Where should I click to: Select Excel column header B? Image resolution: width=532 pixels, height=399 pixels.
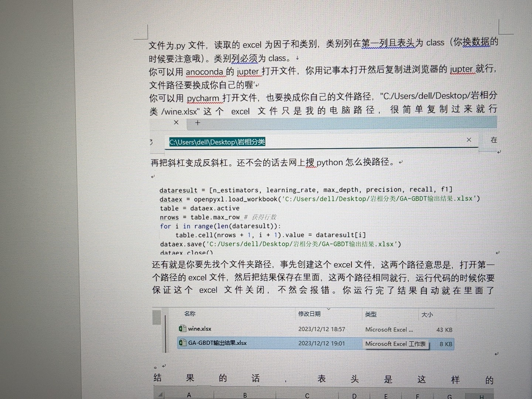click(x=245, y=395)
